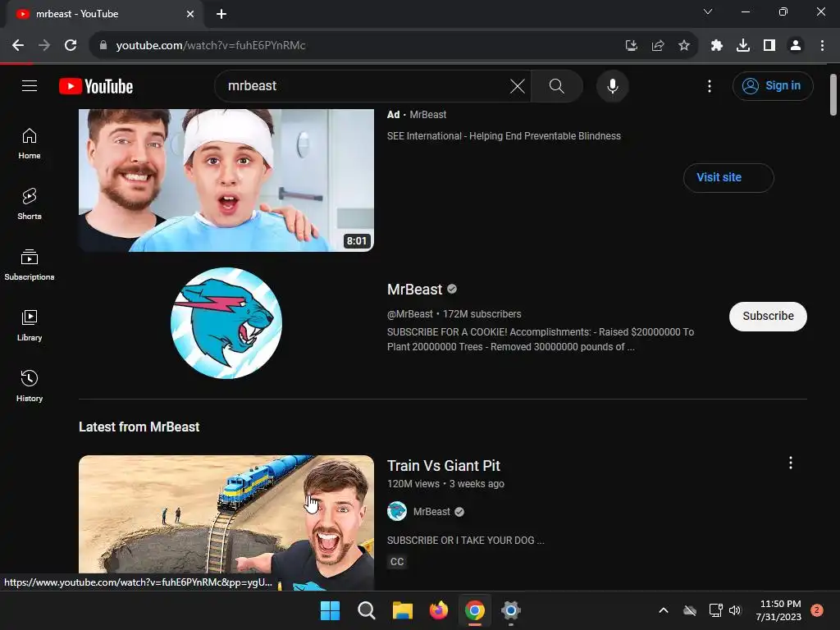Click @MrBeast 172M subscribers text
Image resolution: width=840 pixels, height=630 pixels.
click(x=454, y=314)
